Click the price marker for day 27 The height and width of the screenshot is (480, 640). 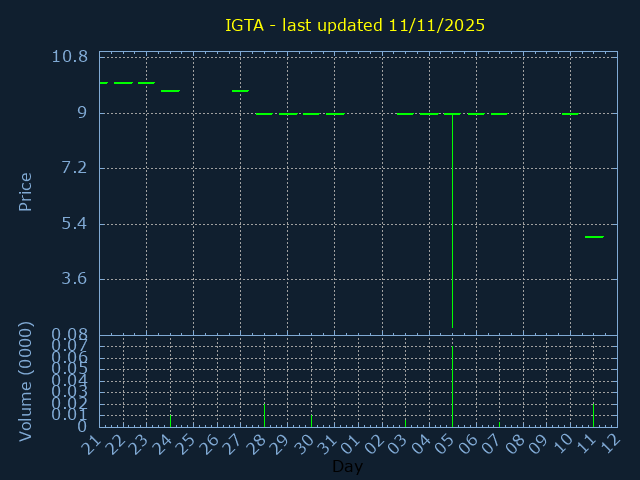pyautogui.click(x=240, y=91)
